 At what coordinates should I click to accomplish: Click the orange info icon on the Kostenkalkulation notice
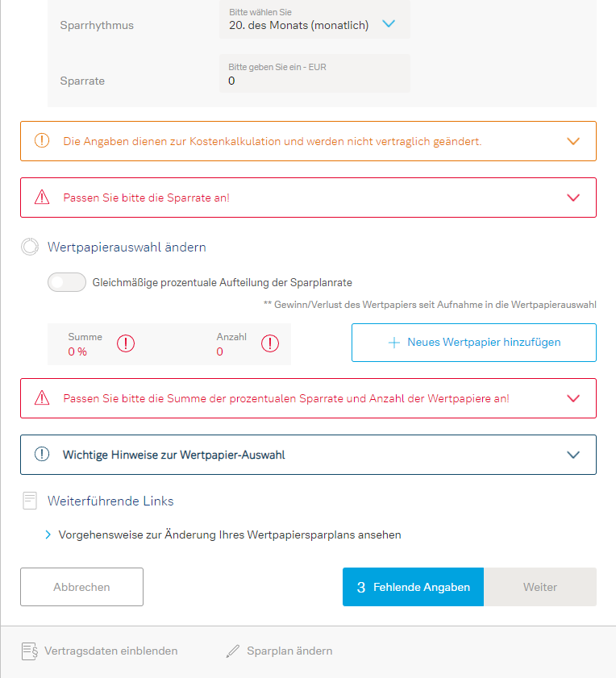[42, 141]
